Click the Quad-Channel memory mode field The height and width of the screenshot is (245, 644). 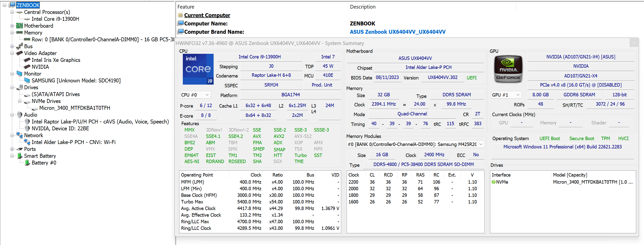(412, 114)
